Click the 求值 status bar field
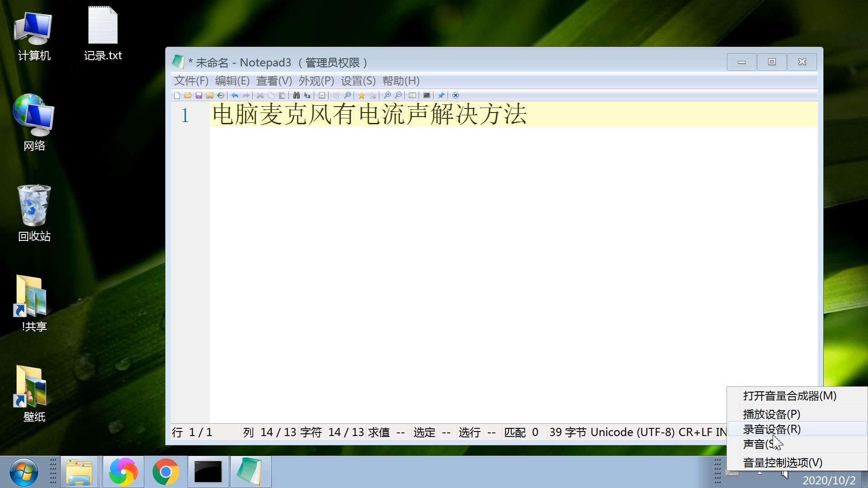The image size is (868, 488). click(x=388, y=432)
